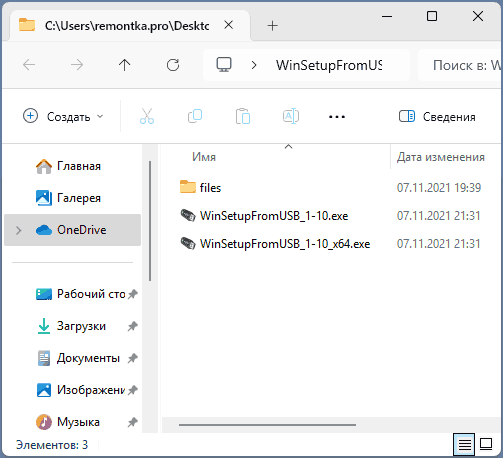Click the Rename icon in toolbar
503x458 pixels.
(291, 116)
